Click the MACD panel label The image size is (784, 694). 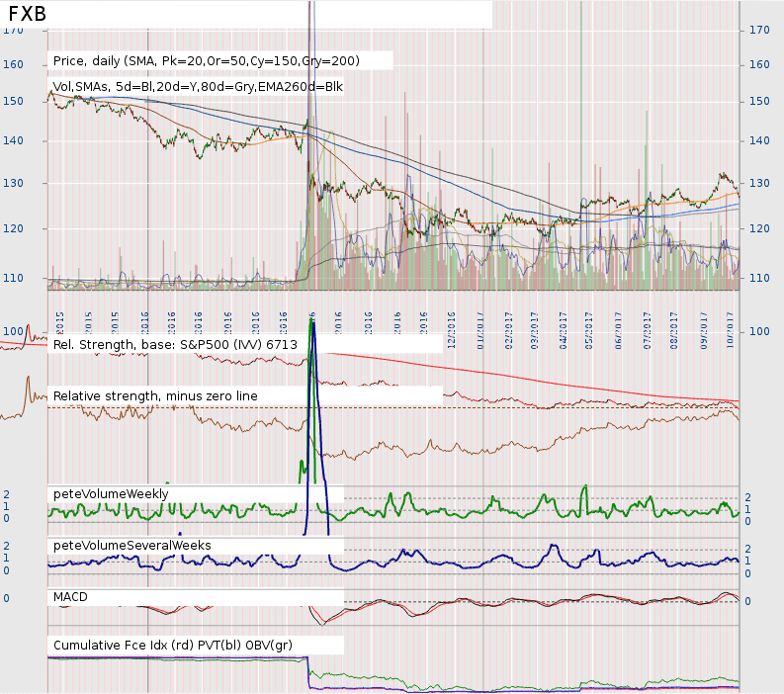(x=70, y=597)
